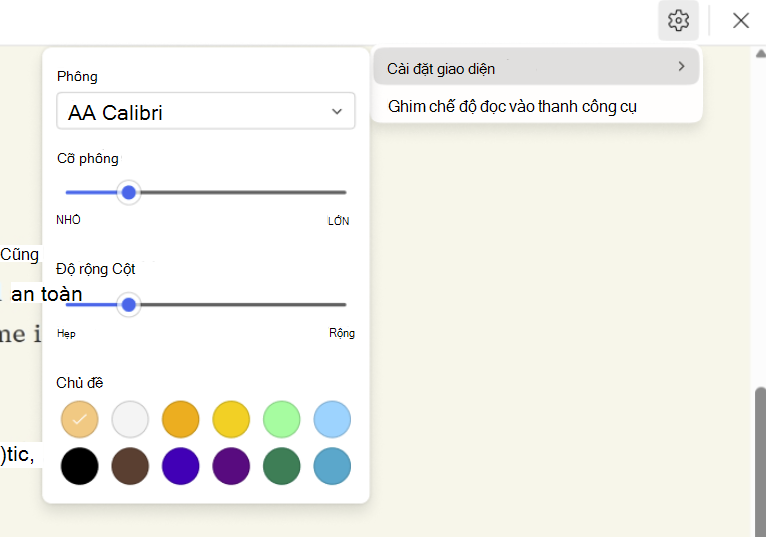
Task: Select the light blue theme swatch
Action: click(332, 419)
